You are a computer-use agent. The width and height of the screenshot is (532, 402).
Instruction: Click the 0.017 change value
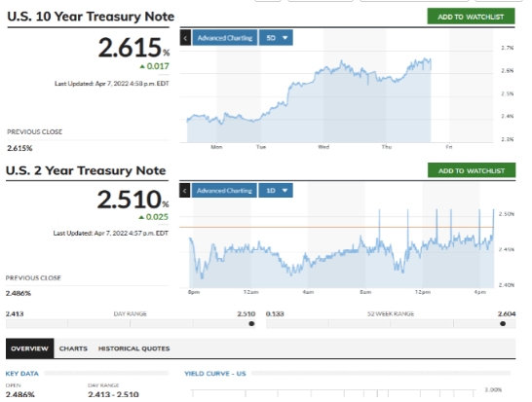[x=154, y=66]
